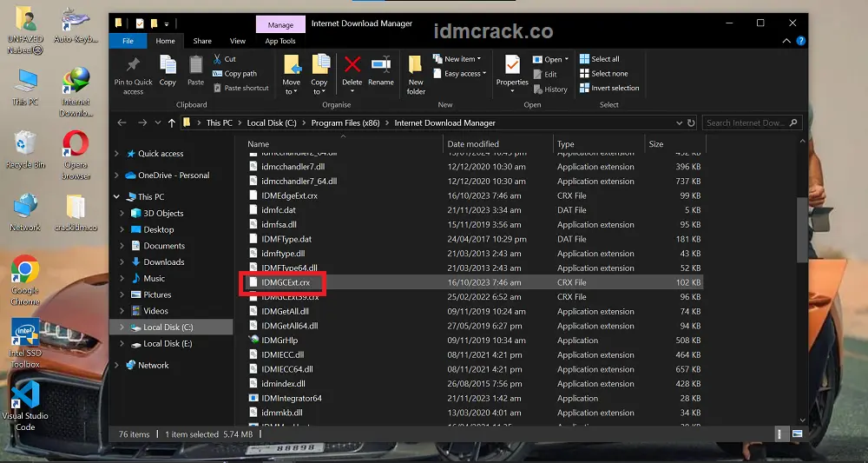Click the Copy ribbon icon
Viewport: 868px width, 463px height.
click(x=168, y=65)
